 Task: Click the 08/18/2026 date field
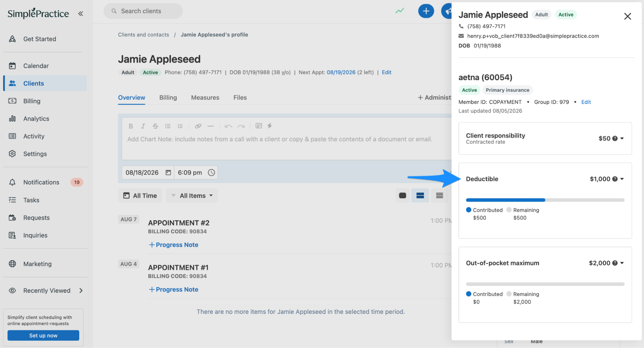(148, 173)
